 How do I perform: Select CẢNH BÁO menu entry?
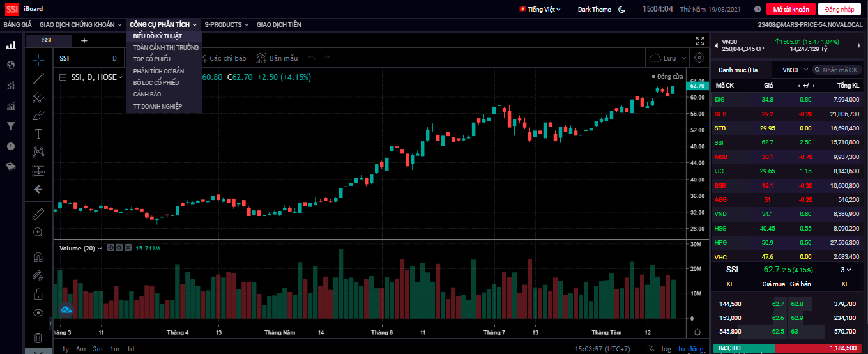(164, 95)
